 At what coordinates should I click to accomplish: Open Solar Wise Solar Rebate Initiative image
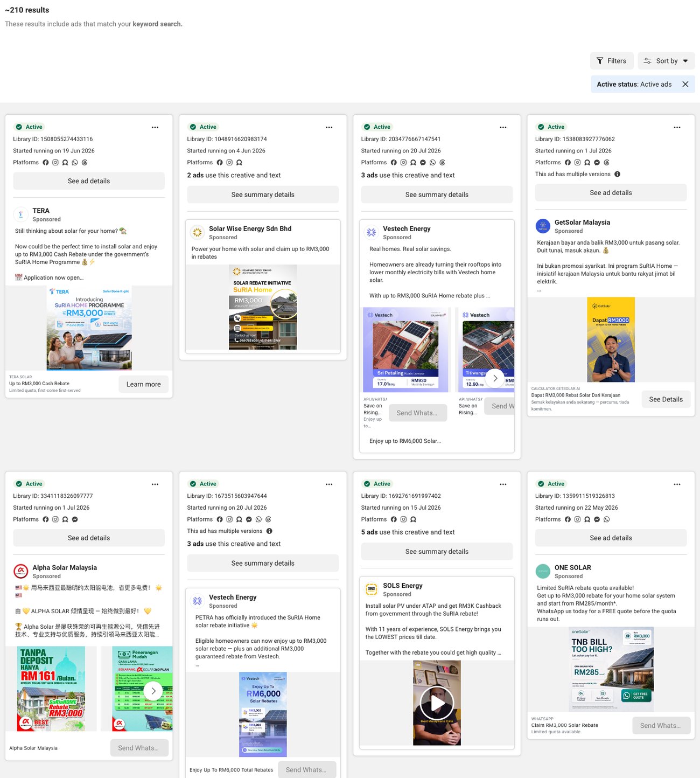[x=263, y=307]
